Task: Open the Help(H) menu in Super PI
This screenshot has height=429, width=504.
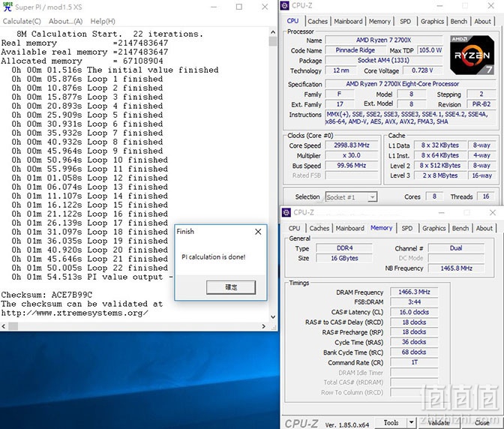Action: (103, 21)
